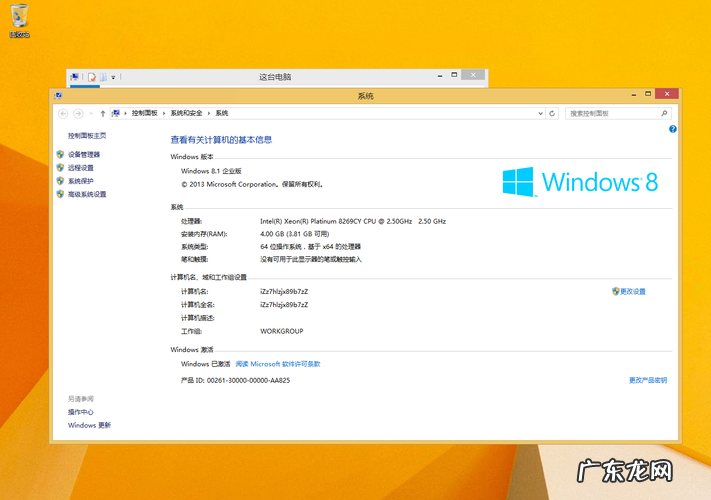
Task: Click the search magnifier icon
Action: (x=664, y=113)
